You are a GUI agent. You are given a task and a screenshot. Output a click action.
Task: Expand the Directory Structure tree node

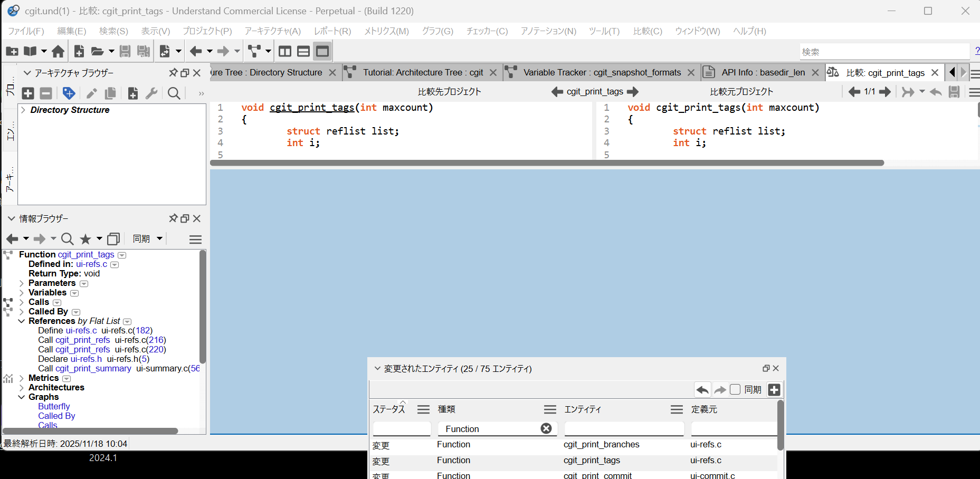click(23, 110)
